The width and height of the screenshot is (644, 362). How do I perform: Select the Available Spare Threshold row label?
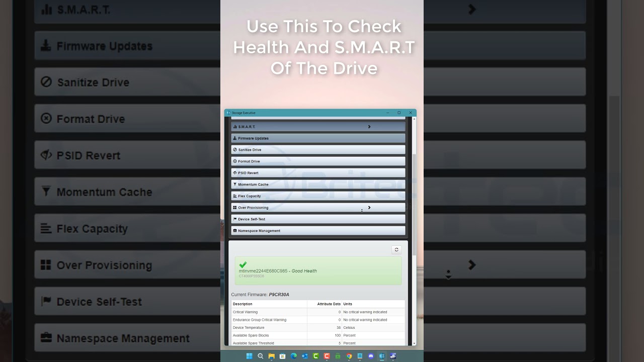pos(254,343)
